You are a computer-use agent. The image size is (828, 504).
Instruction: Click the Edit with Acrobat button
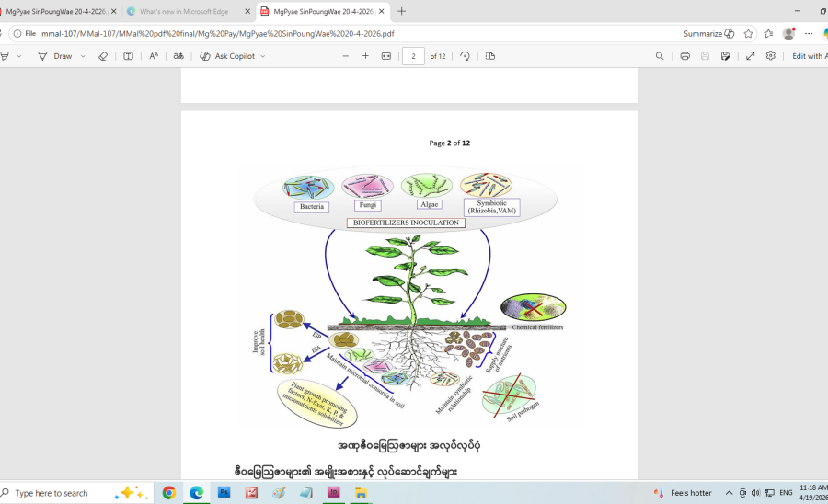(809, 56)
